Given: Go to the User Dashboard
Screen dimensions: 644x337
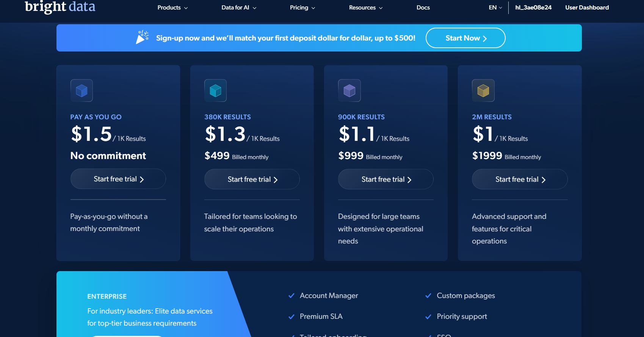Looking at the screenshot, I should pyautogui.click(x=587, y=8).
